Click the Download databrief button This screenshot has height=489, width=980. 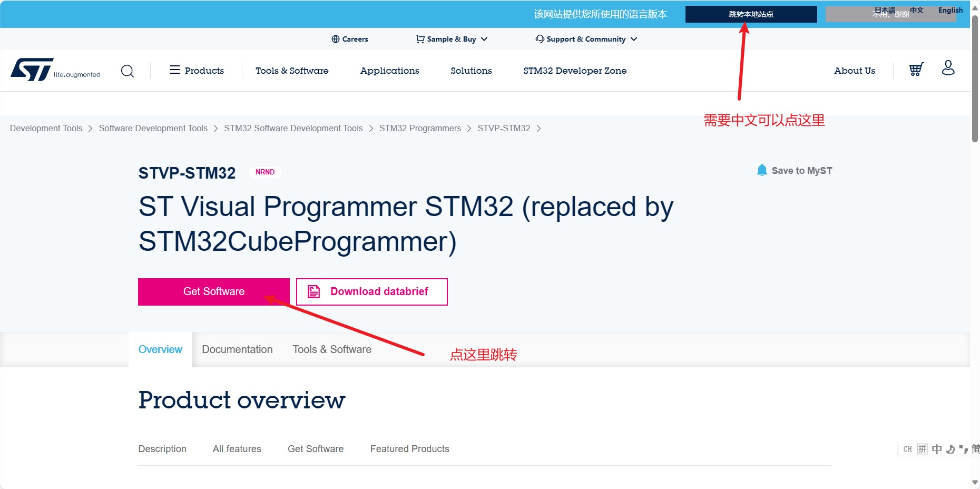(x=372, y=292)
